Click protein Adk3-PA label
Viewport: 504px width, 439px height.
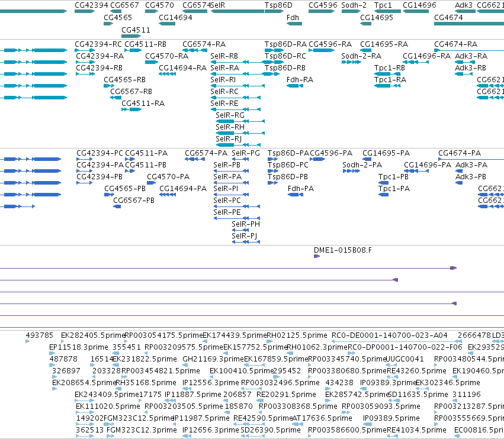pos(471,164)
